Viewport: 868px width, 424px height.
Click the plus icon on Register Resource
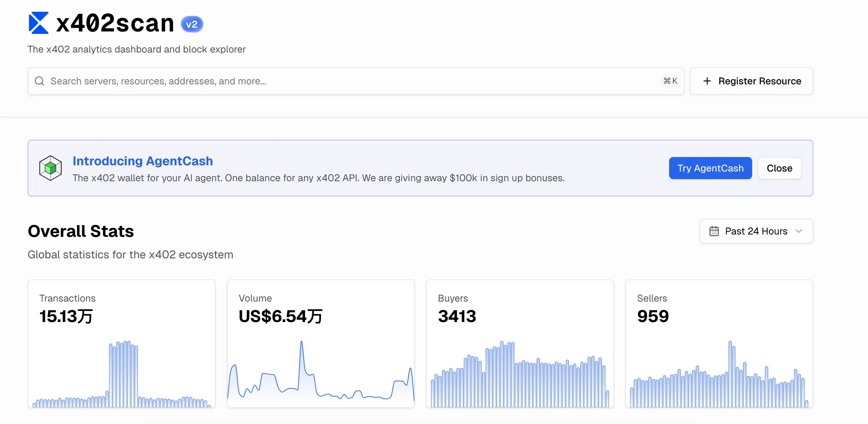click(707, 81)
